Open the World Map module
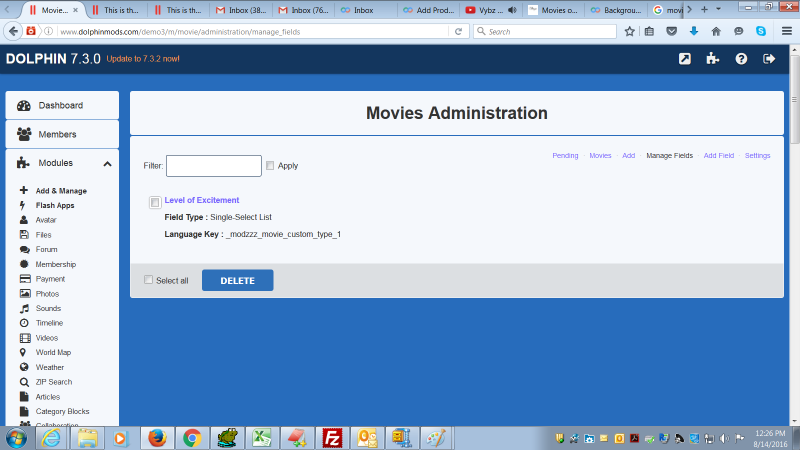This screenshot has width=800, height=450. coord(53,353)
